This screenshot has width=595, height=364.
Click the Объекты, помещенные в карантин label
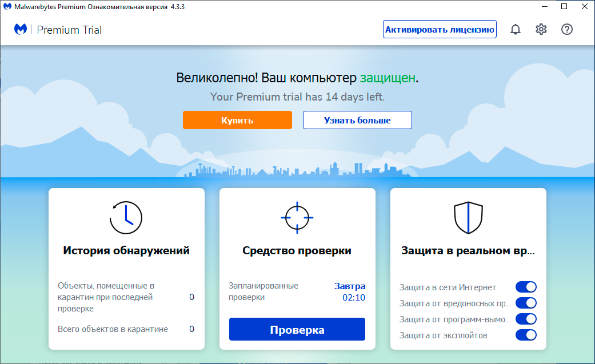[106, 297]
